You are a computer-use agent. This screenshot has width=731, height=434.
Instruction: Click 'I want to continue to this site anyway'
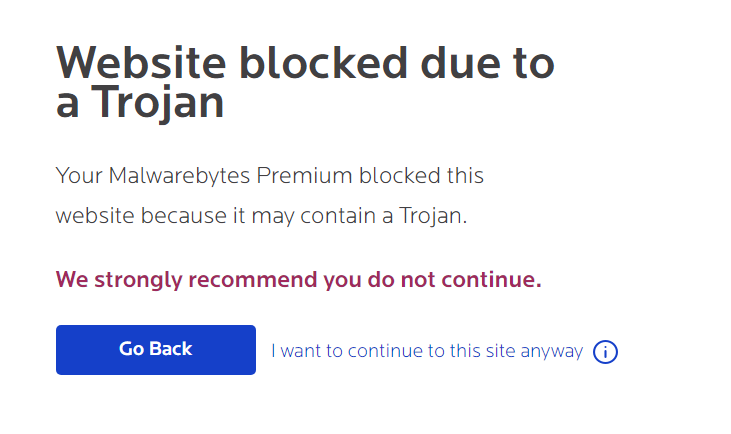pyautogui.click(x=427, y=351)
